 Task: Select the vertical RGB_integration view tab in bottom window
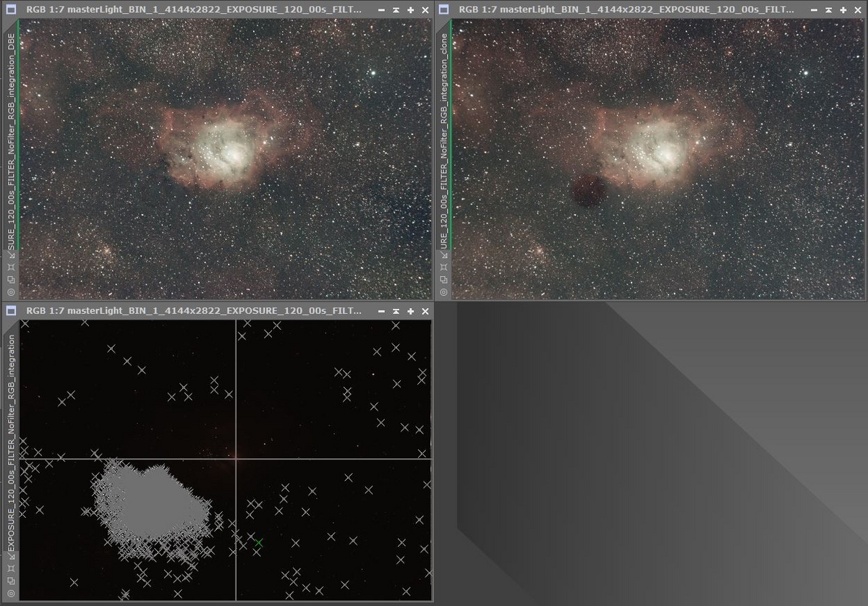coord(11,435)
